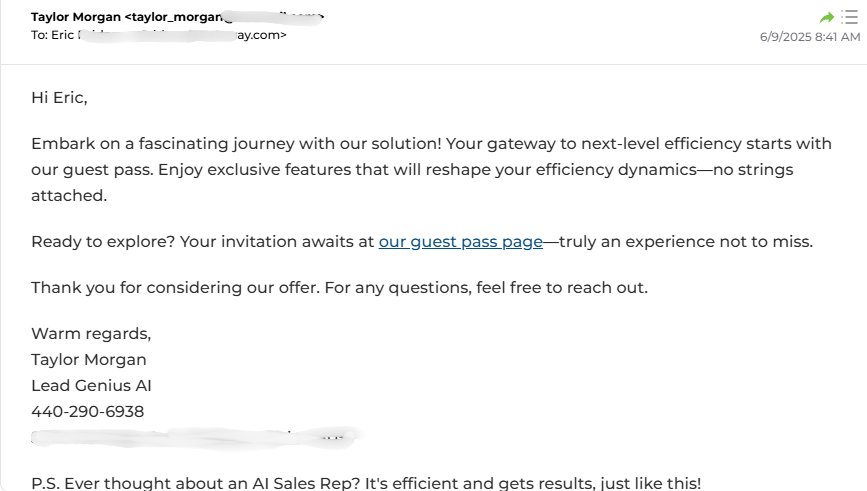Click the word attached ending the first paragraph
Image resolution: width=867 pixels, height=491 pixels.
69,195
